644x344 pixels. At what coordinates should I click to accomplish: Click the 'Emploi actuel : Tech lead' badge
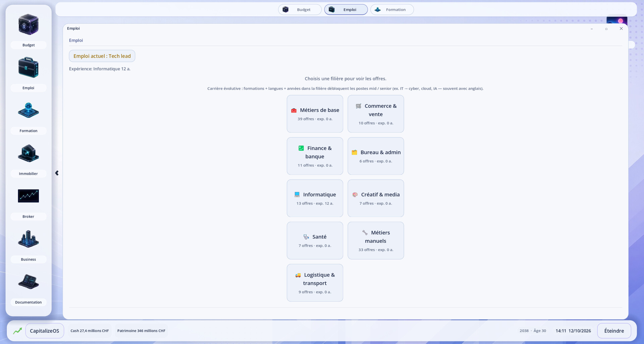pos(102,56)
